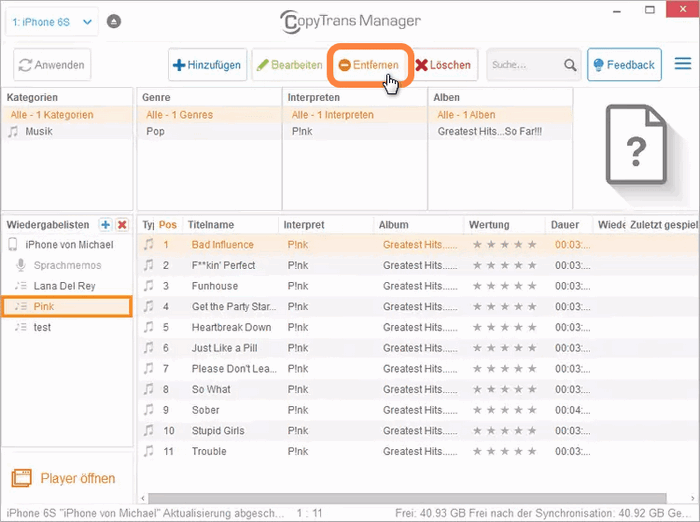
Task: Click the Player öffnen link
Action: [78, 478]
